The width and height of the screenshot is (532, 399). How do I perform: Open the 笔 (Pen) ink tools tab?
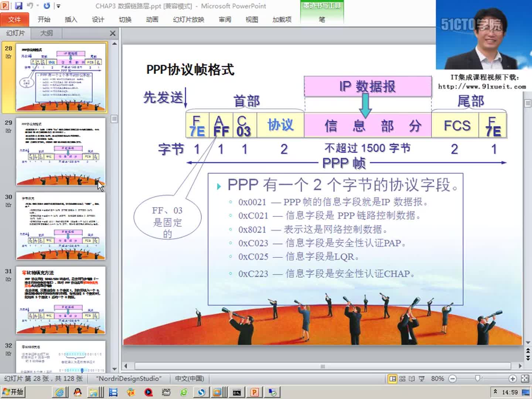(322, 20)
